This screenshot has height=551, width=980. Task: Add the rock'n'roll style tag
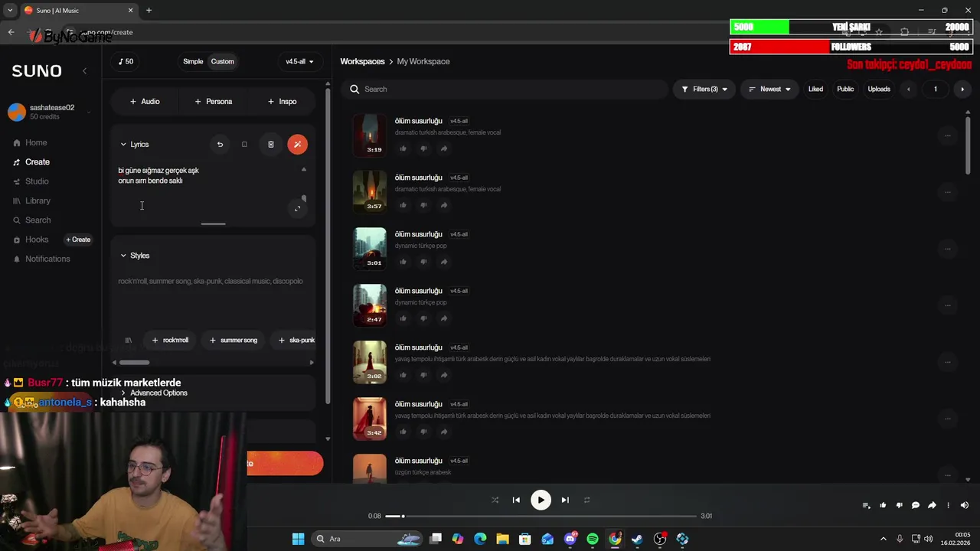click(x=170, y=340)
